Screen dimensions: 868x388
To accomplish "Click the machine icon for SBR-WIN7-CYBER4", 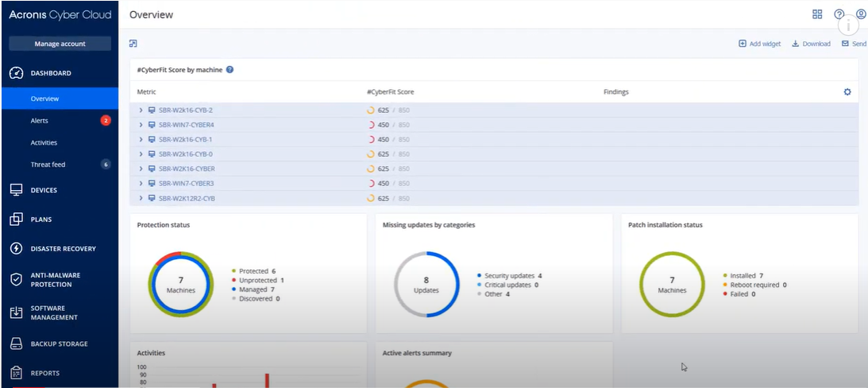I will pos(152,125).
